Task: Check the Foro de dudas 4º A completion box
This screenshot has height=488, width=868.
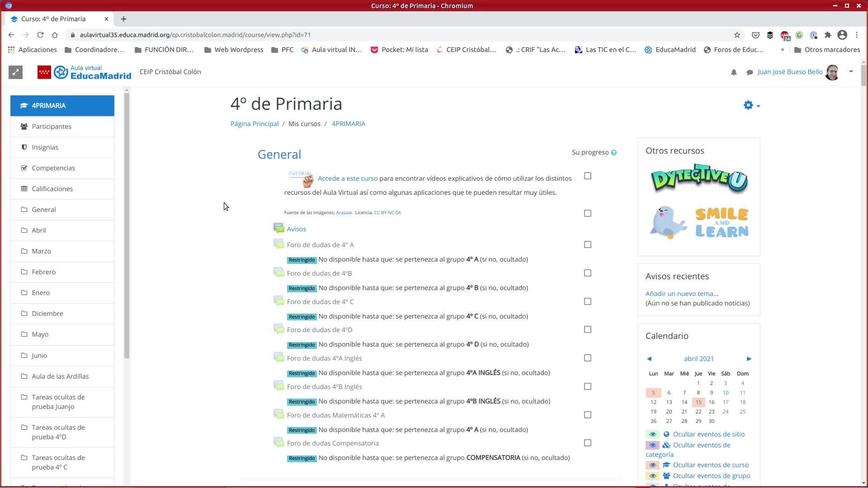Action: pos(587,244)
